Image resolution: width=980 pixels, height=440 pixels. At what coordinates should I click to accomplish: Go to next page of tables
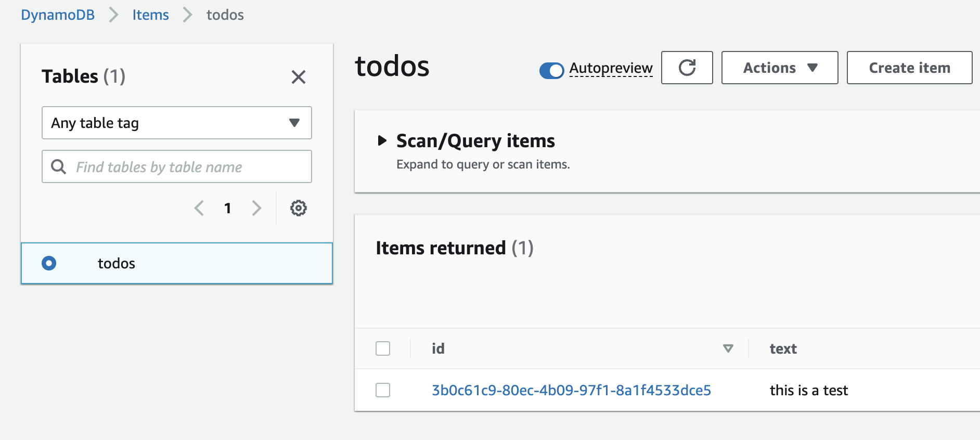[x=256, y=208]
